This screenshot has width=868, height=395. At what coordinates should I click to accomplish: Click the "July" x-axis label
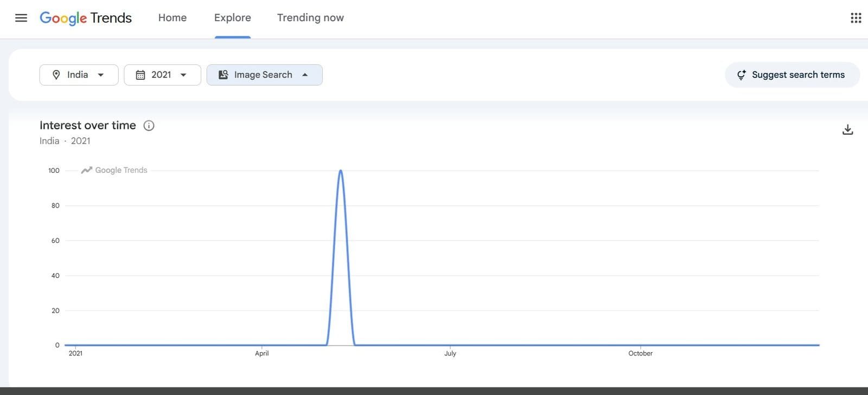[450, 353]
